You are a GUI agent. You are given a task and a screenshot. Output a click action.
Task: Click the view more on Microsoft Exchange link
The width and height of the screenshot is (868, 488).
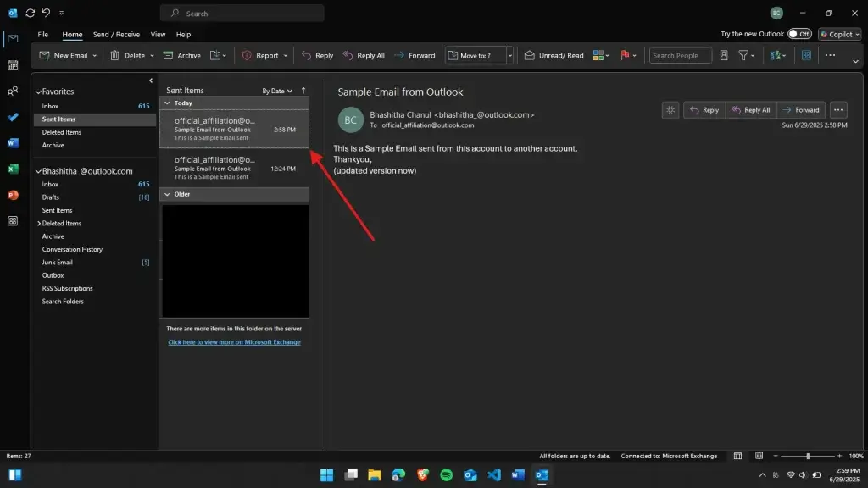(234, 342)
